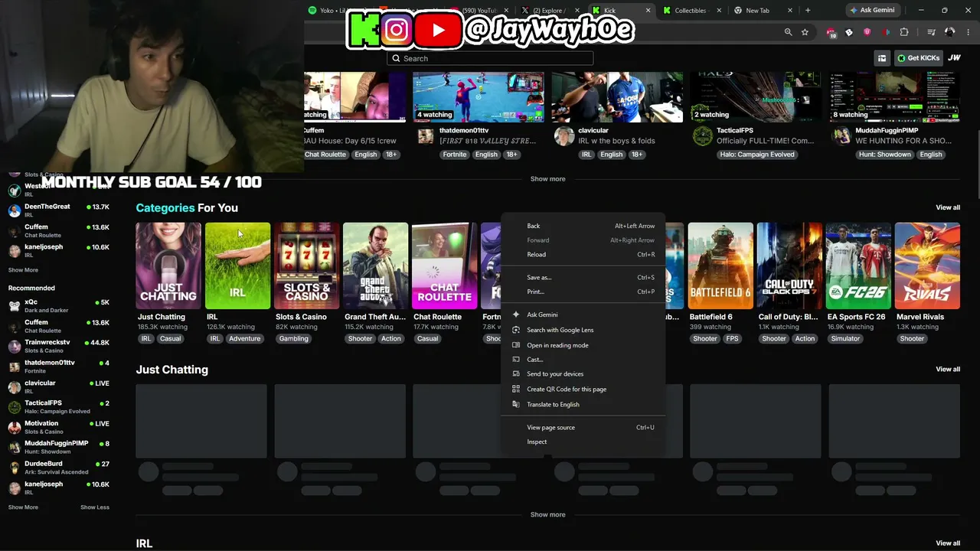The height and width of the screenshot is (551, 980).
Task: Select Save as... in context menu
Action: pos(583,277)
